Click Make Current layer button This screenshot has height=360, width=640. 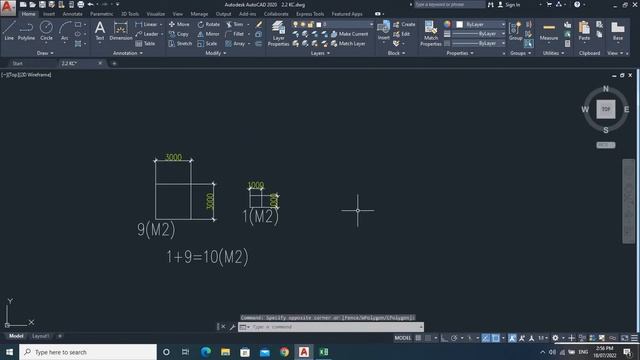pyautogui.click(x=349, y=34)
